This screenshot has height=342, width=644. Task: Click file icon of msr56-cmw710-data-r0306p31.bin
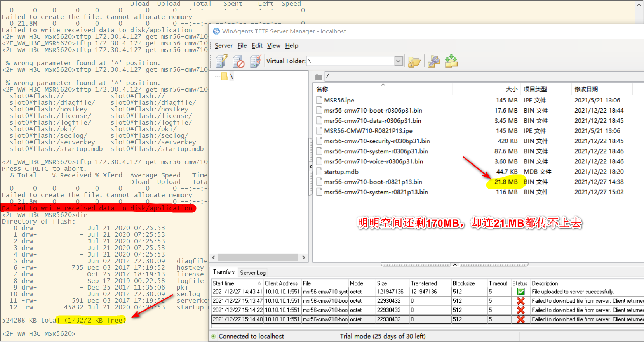[x=319, y=121]
